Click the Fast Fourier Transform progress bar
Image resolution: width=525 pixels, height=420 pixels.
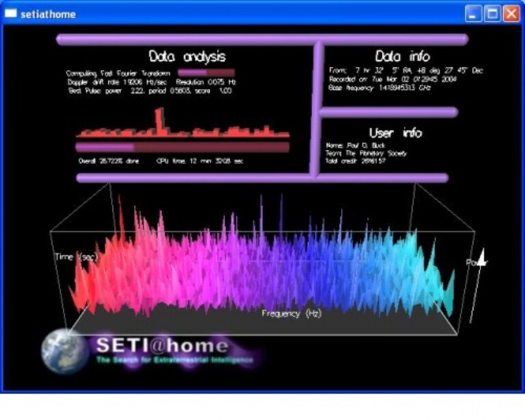[206, 73]
